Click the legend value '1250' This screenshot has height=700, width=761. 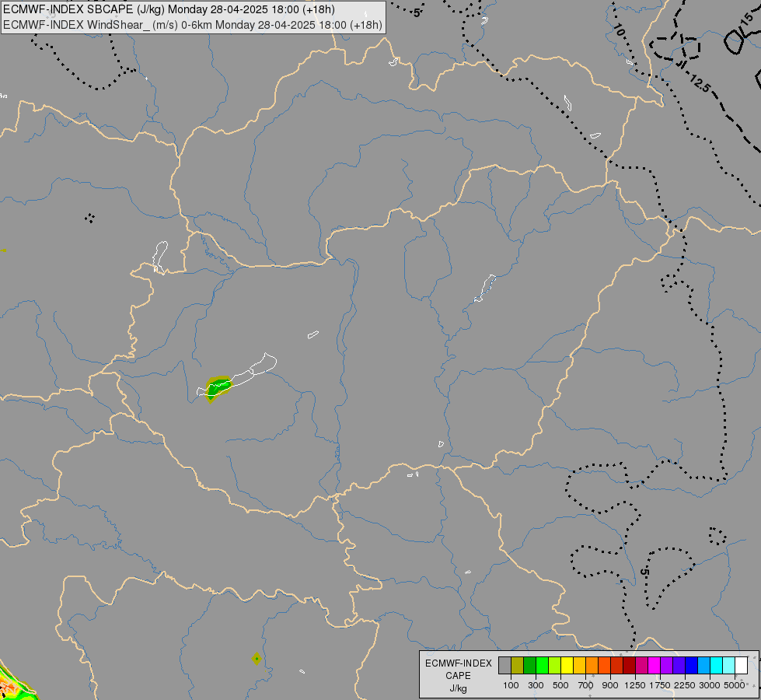[635, 685]
